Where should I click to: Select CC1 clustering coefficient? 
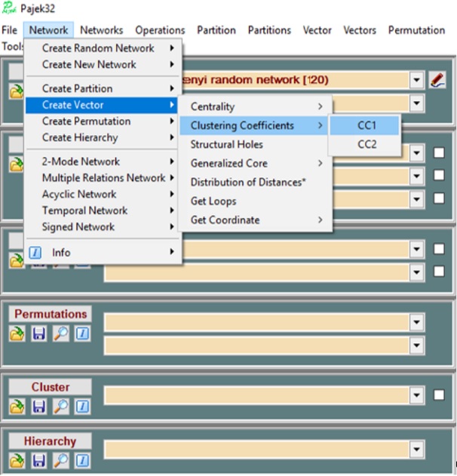(x=365, y=125)
